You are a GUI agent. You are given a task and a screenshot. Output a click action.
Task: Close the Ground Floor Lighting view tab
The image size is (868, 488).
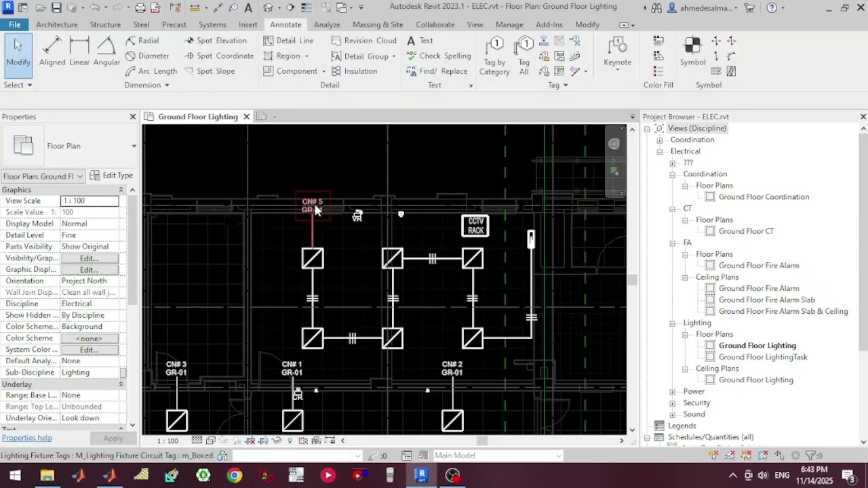pyautogui.click(x=247, y=117)
